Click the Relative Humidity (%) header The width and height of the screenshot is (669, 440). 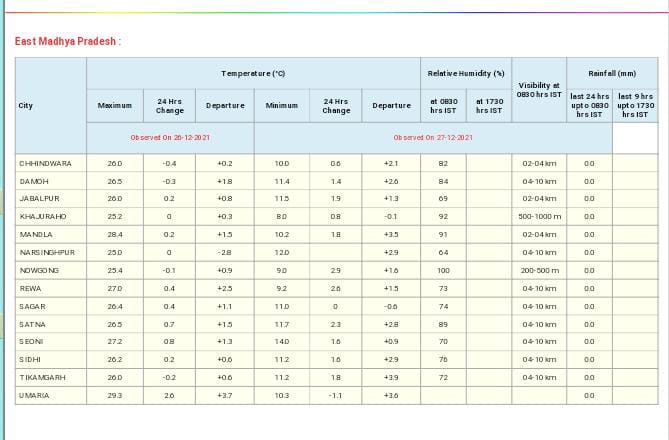click(466, 73)
